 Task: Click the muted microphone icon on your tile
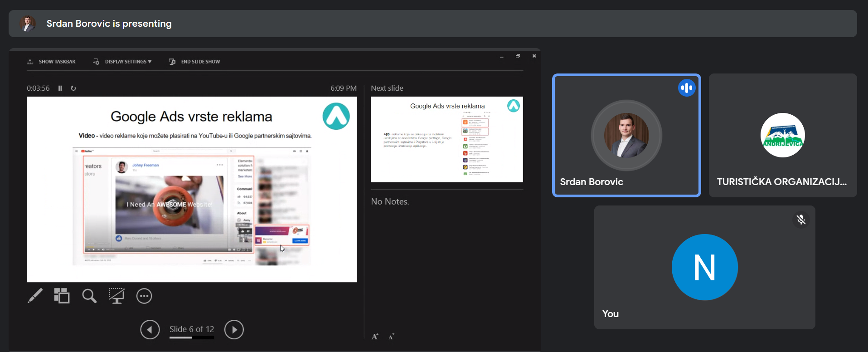pos(801,220)
